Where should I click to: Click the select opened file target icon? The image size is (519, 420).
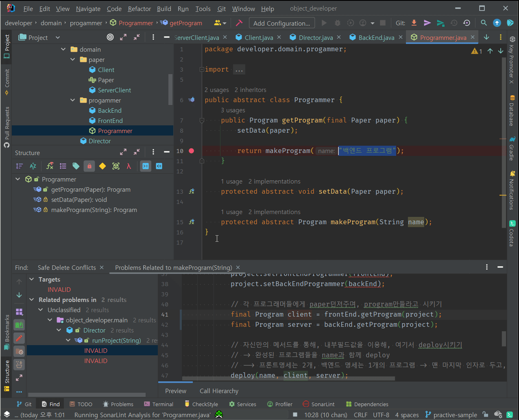pyautogui.click(x=110, y=37)
